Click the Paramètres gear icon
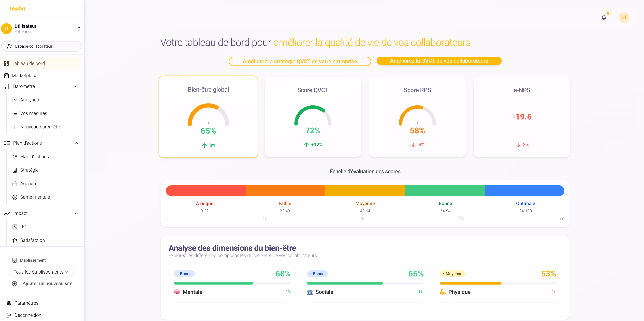This screenshot has height=321, width=644. 9,303
